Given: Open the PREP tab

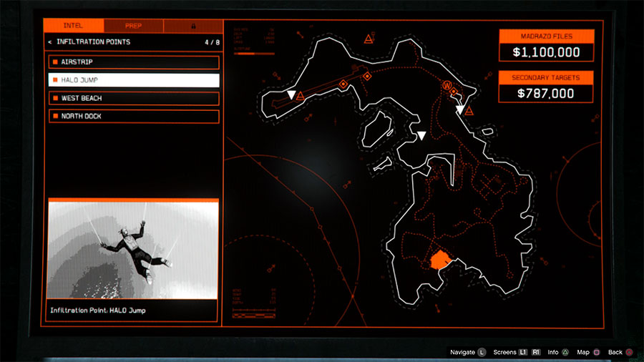Looking at the screenshot, I should click(134, 26).
